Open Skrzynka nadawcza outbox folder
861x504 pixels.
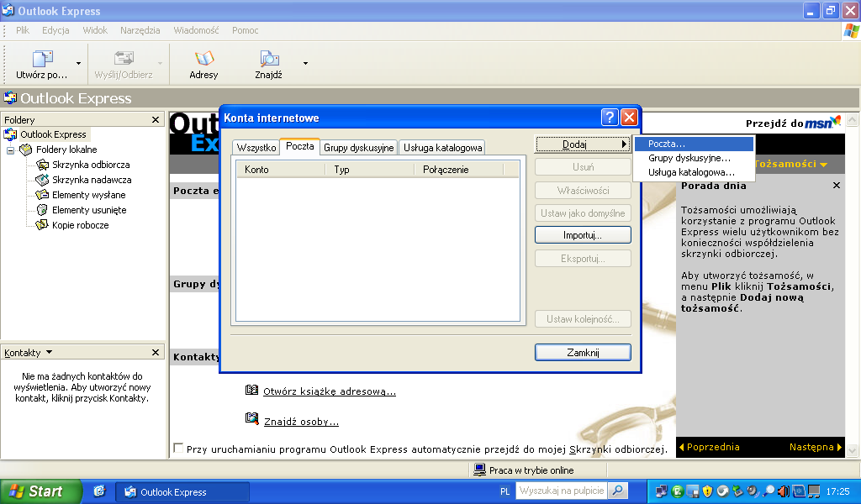(x=91, y=180)
